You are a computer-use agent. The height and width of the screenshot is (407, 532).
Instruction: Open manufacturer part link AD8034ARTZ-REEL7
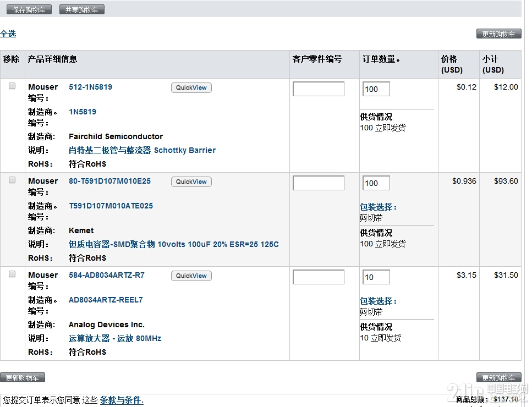click(106, 300)
